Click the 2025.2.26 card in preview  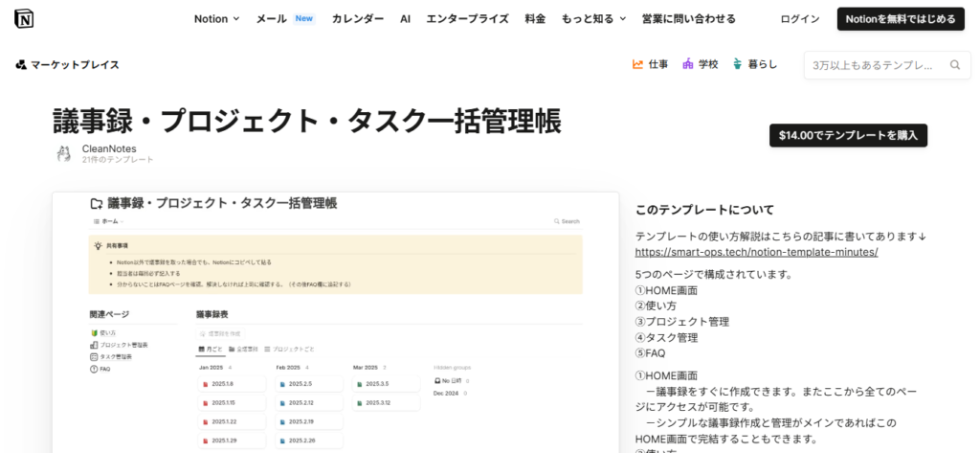(x=309, y=442)
